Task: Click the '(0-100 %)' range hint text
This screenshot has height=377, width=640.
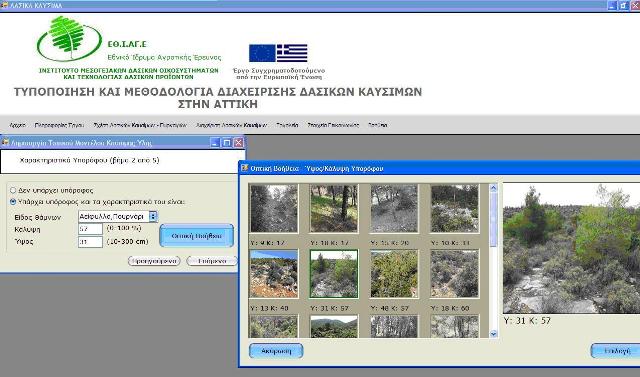Action: tap(124, 228)
